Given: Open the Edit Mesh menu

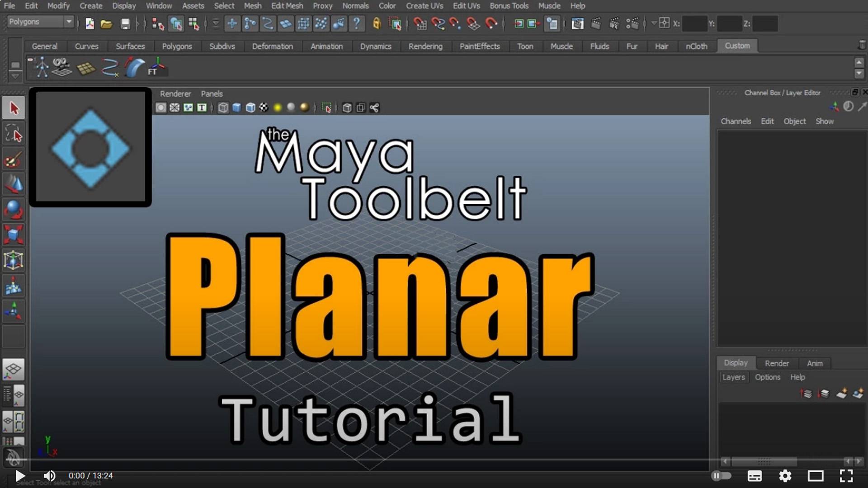Looking at the screenshot, I should click(287, 6).
